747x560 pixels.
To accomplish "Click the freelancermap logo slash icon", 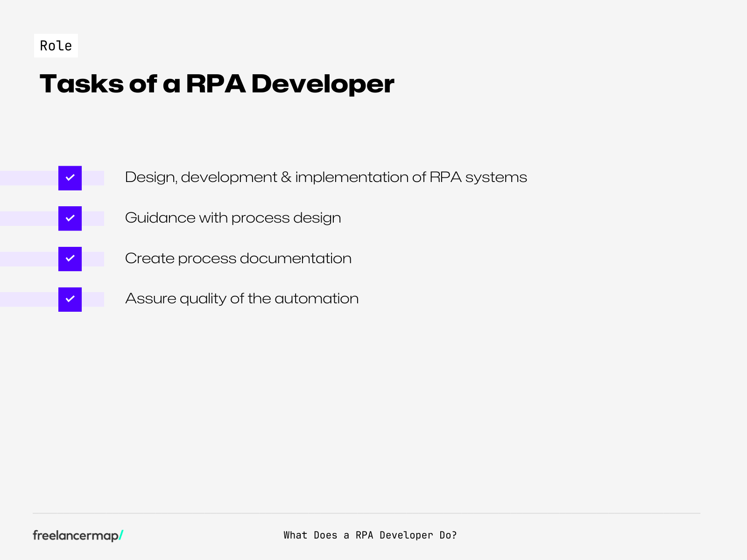I will click(x=120, y=535).
